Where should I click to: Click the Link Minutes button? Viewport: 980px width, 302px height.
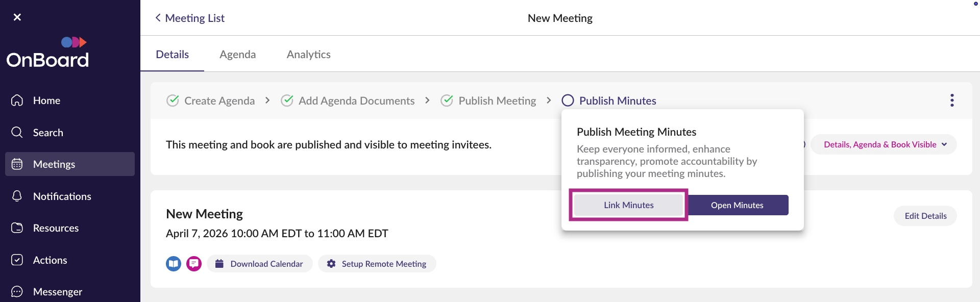(x=628, y=205)
